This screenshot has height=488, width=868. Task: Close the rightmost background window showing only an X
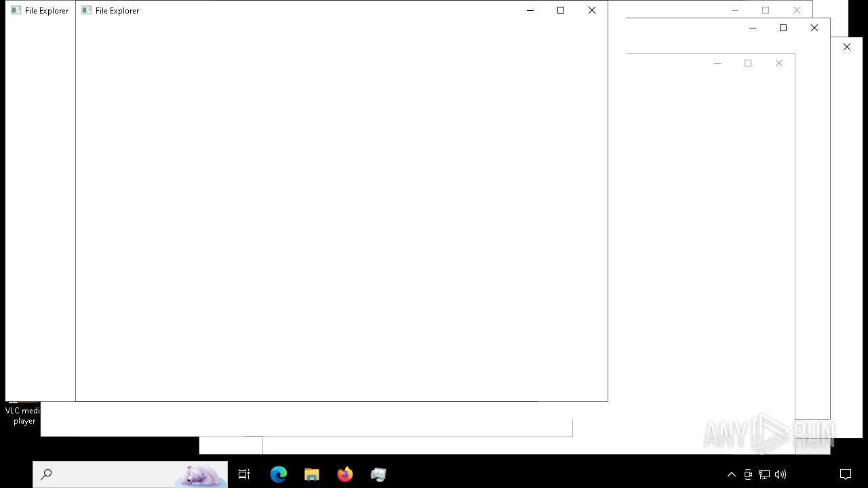coord(847,47)
